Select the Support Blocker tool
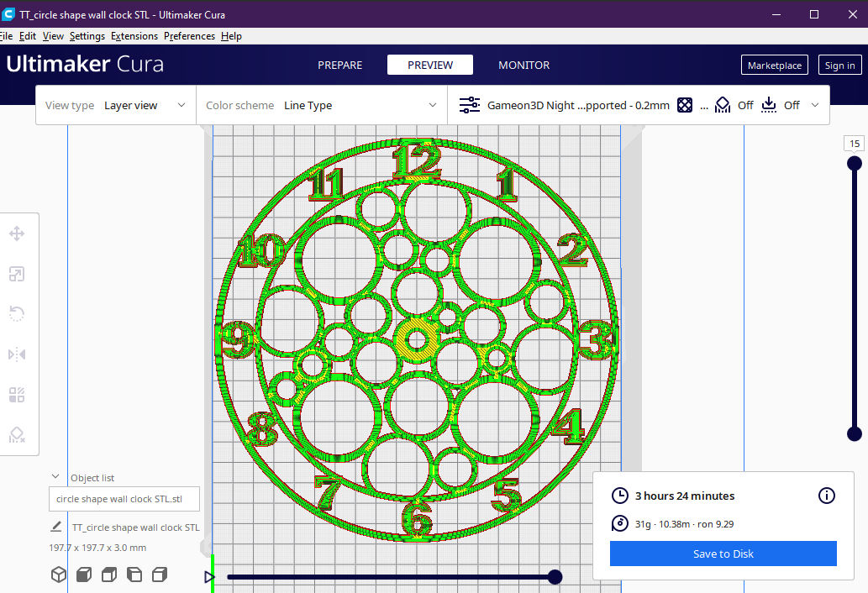The width and height of the screenshot is (868, 593). click(17, 435)
